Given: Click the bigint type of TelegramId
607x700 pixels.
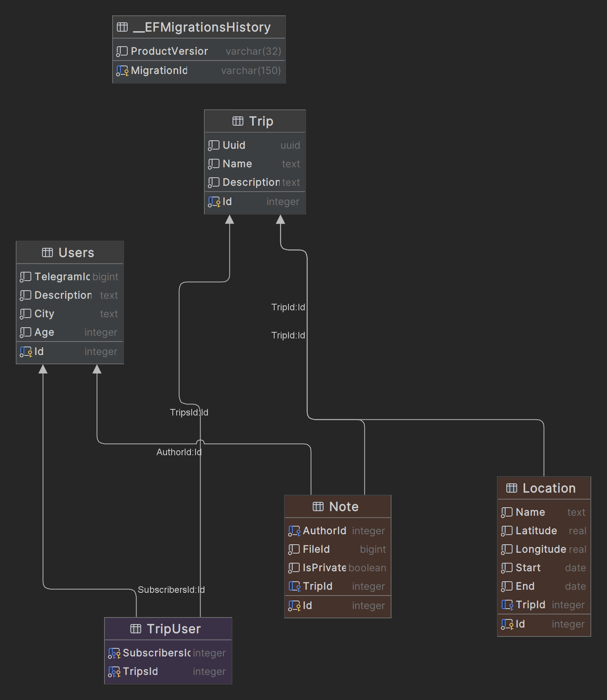Looking at the screenshot, I should pyautogui.click(x=105, y=277).
